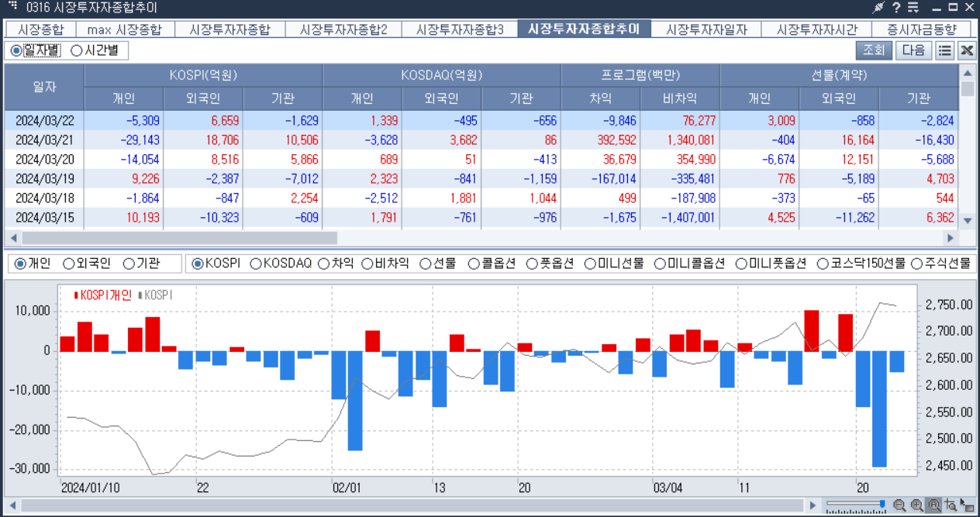Click the table's scroll right arrow
This screenshot has width=980, height=517.
tap(951, 238)
